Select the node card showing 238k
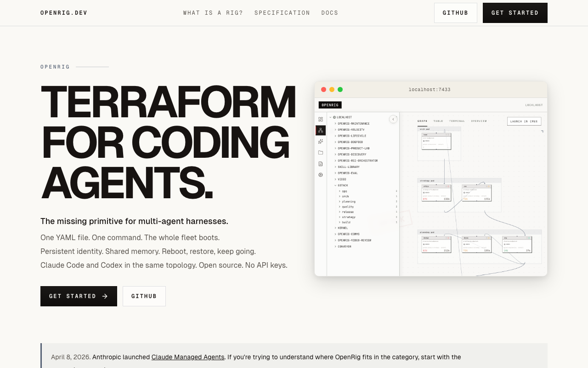Image resolution: width=588 pixels, height=368 pixels. pos(436,193)
